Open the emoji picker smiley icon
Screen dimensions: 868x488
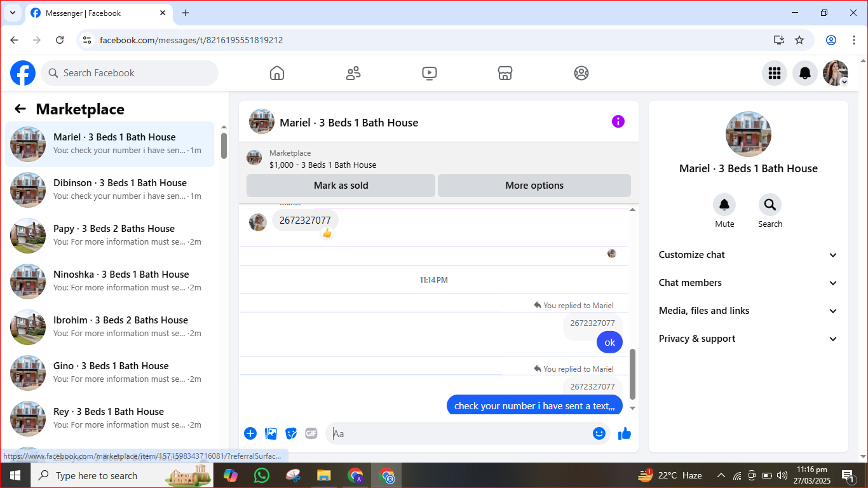[x=599, y=433]
